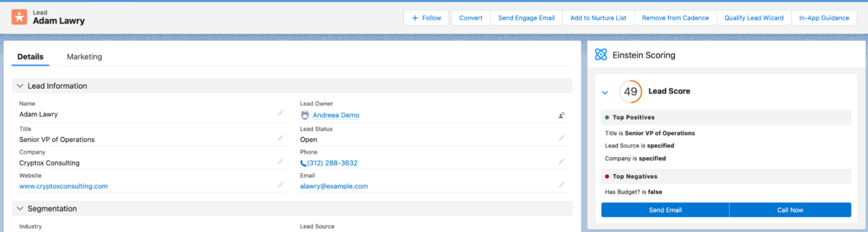The width and height of the screenshot is (868, 232).
Task: Click the Call Now button
Action: 790,210
